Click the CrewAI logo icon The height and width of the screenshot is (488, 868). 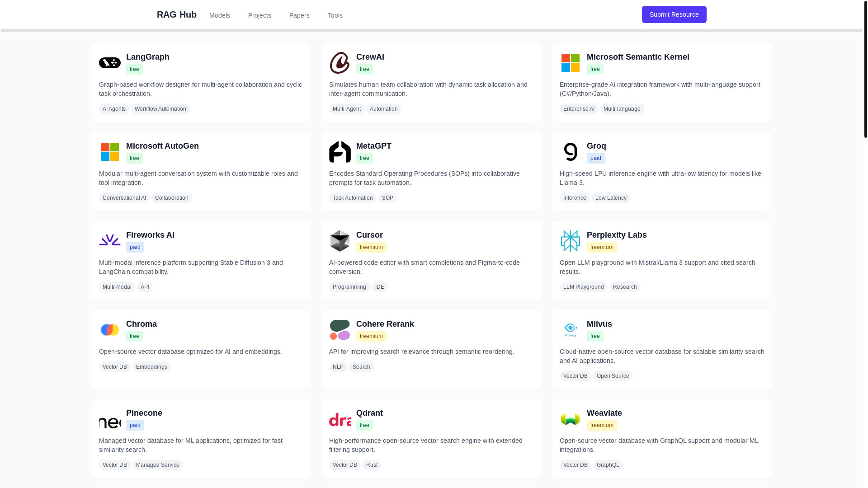[x=340, y=63]
